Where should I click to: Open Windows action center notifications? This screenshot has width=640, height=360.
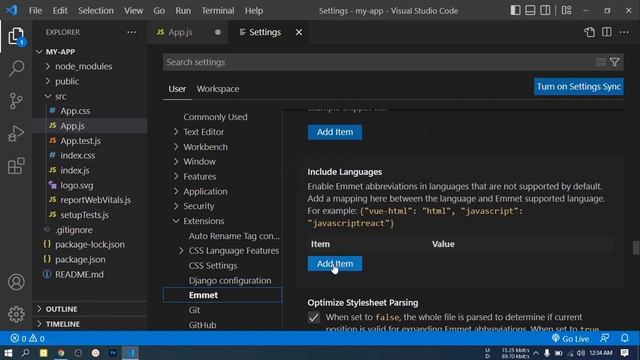pos(624,353)
